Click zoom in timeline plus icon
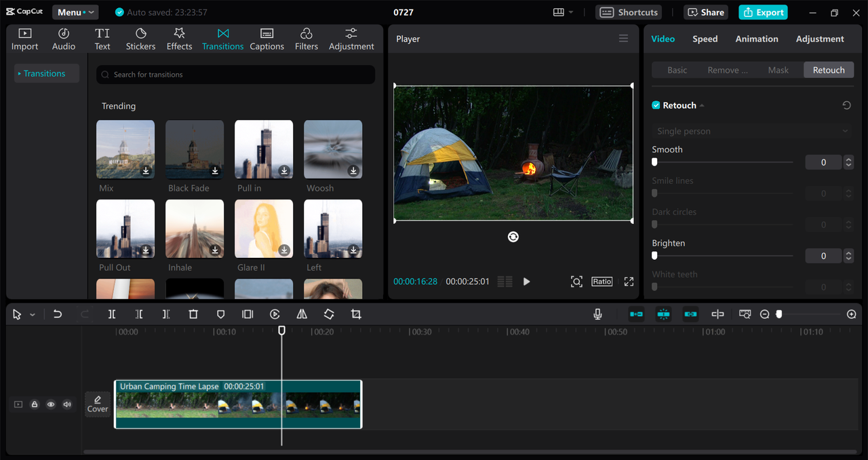This screenshot has width=868, height=460. 852,314
